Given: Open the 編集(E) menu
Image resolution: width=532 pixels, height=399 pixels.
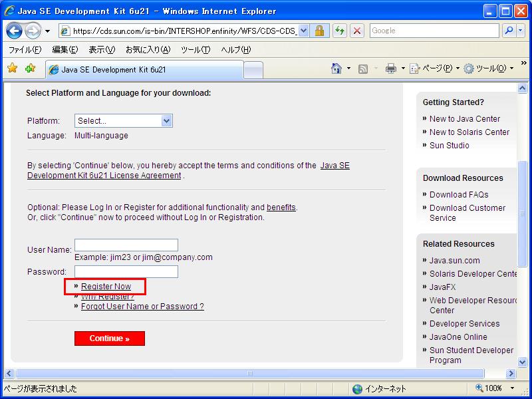Looking at the screenshot, I should (x=65, y=50).
